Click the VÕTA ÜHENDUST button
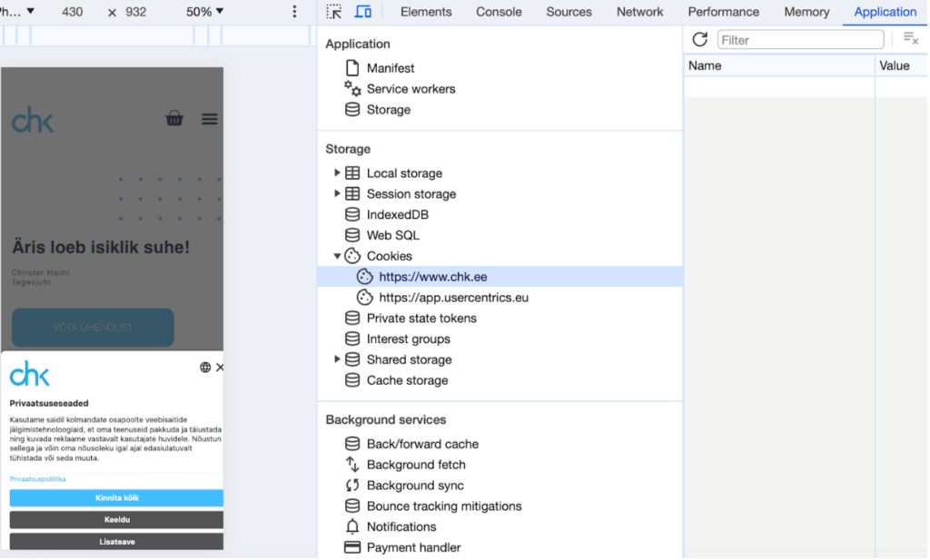The width and height of the screenshot is (930, 560). point(94,328)
